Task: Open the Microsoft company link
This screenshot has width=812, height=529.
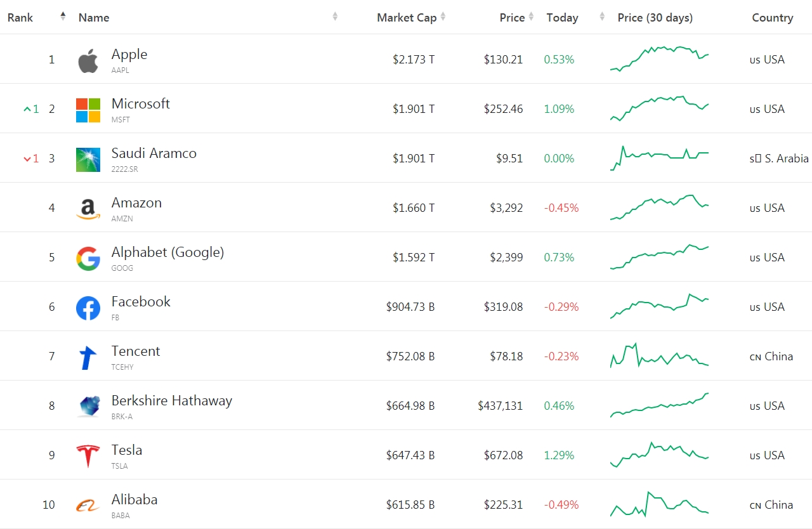Action: [141, 104]
